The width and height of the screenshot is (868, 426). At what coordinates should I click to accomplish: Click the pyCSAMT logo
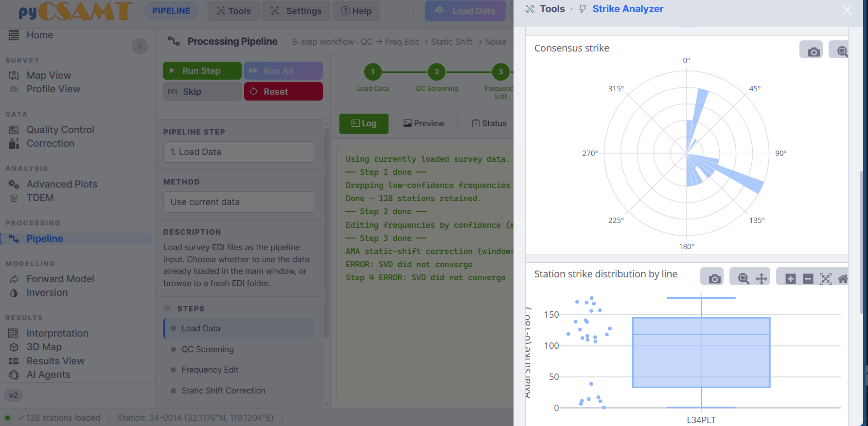point(75,11)
